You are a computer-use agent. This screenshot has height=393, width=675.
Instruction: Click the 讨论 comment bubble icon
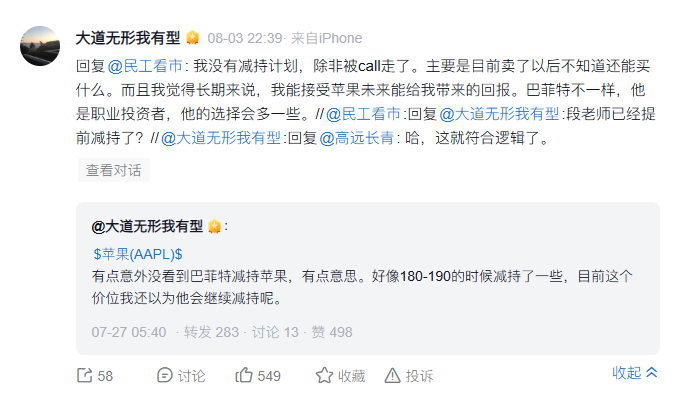point(164,375)
